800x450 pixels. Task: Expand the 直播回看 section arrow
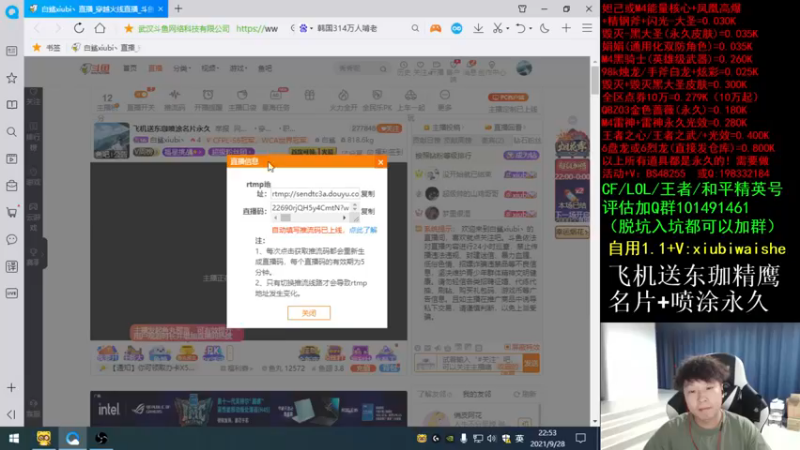point(525,128)
